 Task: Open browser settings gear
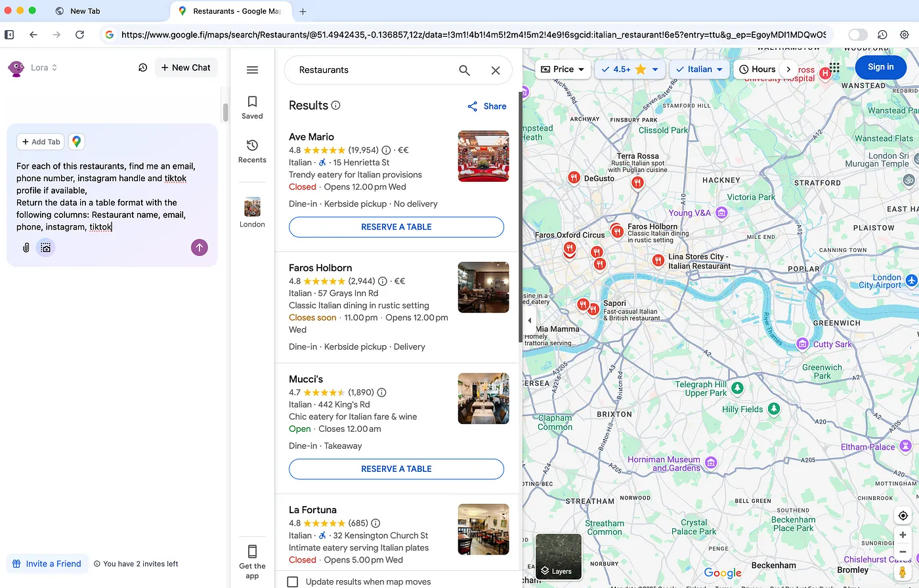tap(905, 35)
